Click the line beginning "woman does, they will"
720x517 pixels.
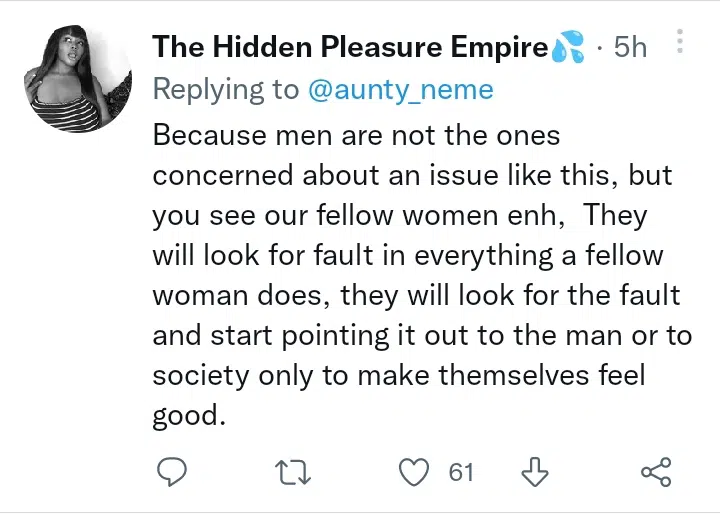coord(416,296)
